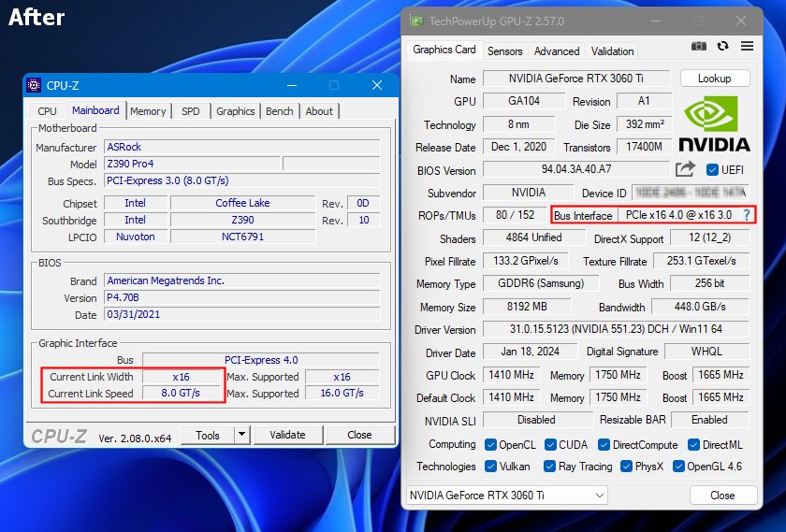
Task: Click the Lookup button in GPU-Z
Action: coord(715,79)
